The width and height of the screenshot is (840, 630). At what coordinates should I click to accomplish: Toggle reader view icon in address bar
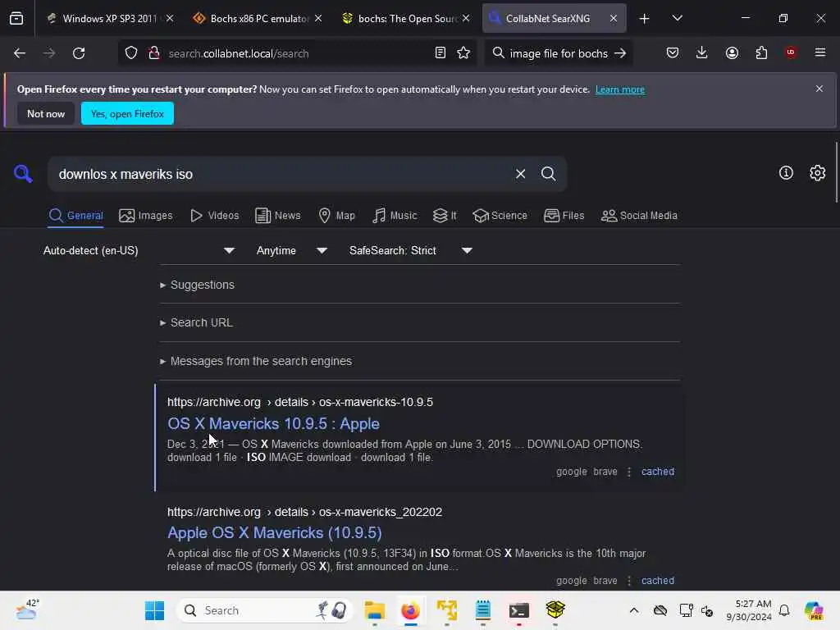(x=441, y=53)
